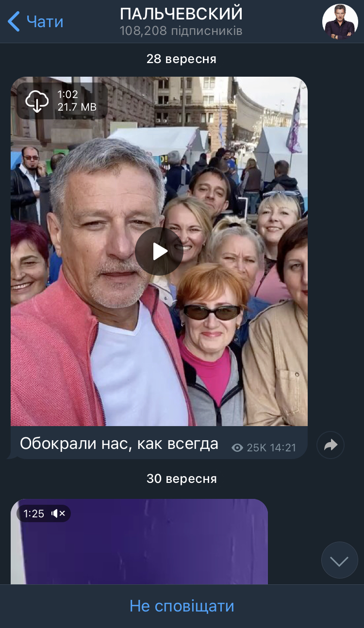Tap the 108,208 підписників subscriber count
The width and height of the screenshot is (364, 628).
tap(181, 31)
